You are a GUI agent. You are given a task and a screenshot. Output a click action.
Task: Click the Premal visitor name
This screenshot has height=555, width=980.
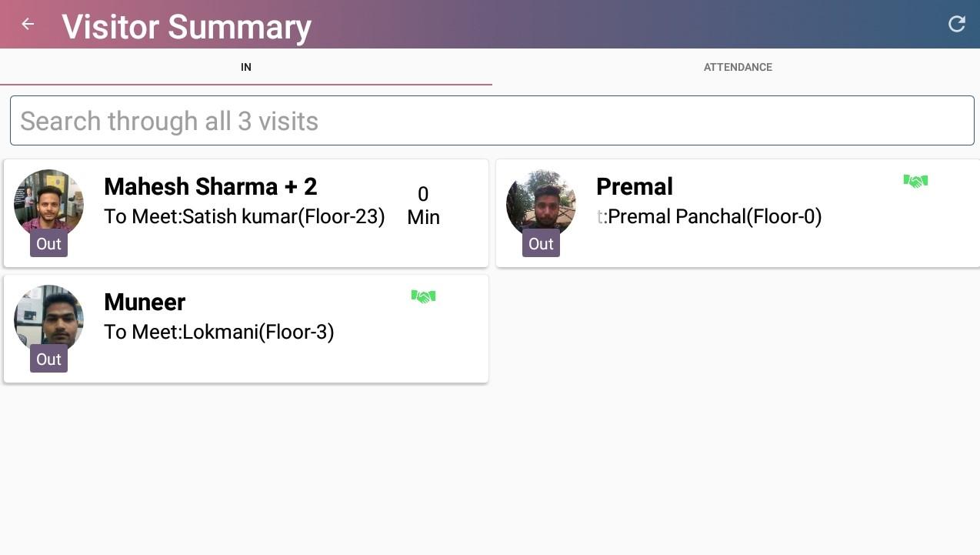634,186
